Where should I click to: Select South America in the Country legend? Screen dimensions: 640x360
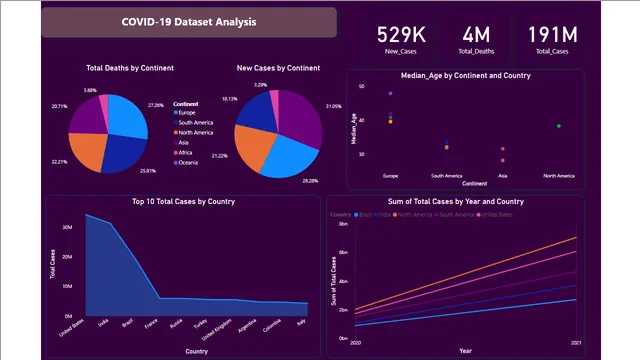point(454,215)
